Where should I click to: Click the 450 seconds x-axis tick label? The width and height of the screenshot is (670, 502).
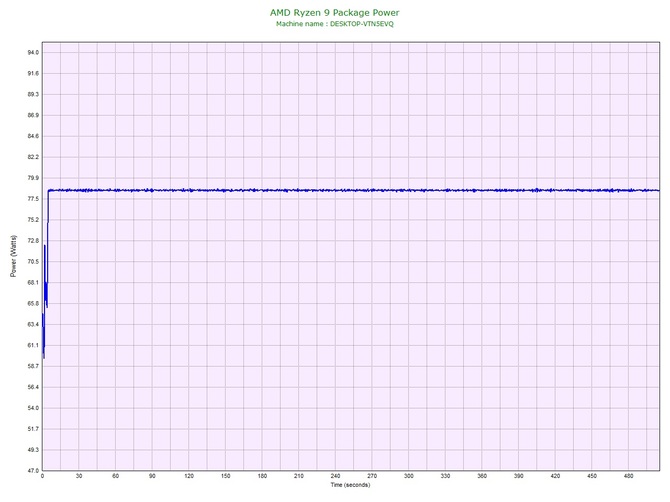pyautogui.click(x=592, y=476)
